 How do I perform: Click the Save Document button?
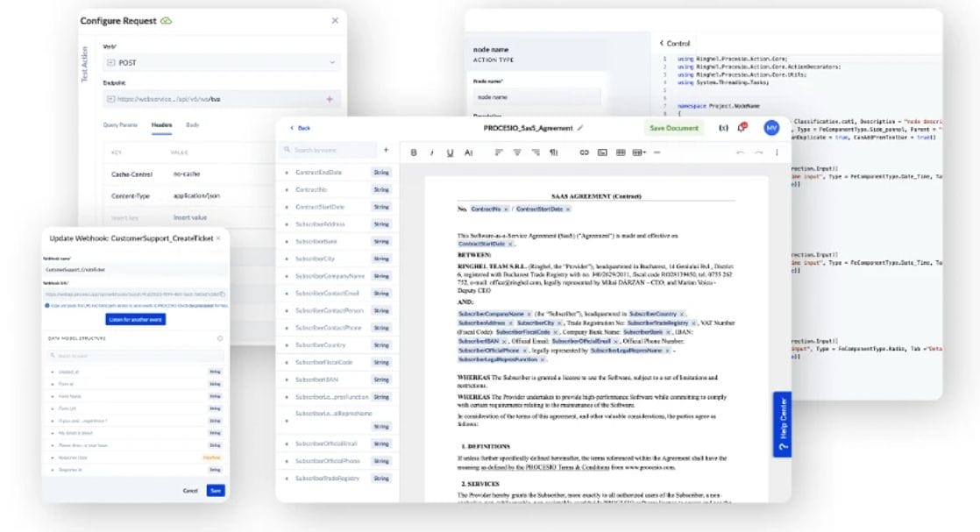coord(674,128)
